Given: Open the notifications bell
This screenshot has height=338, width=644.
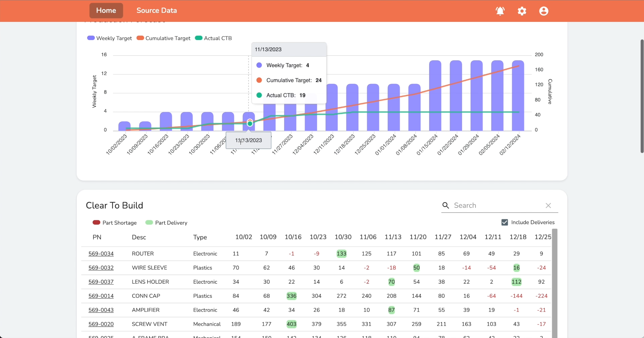Looking at the screenshot, I should pyautogui.click(x=500, y=11).
